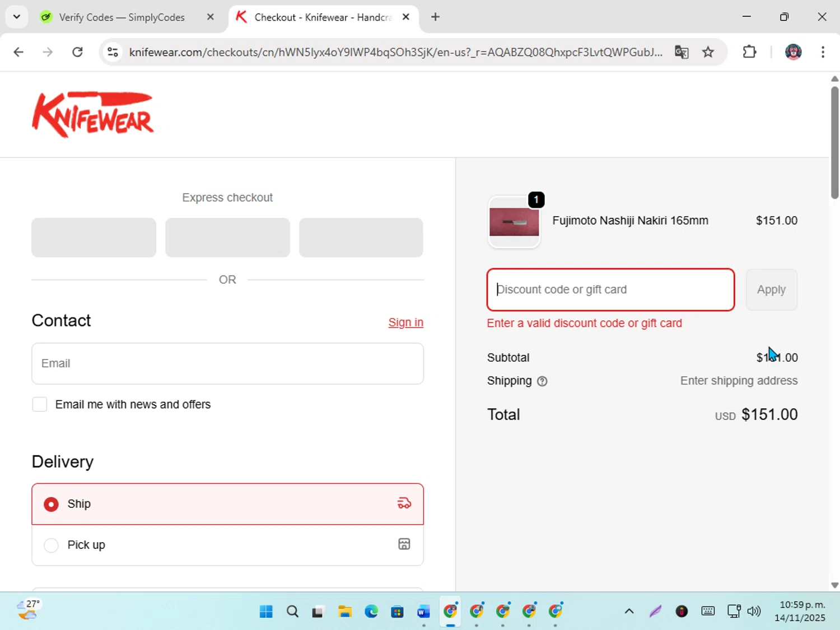
Task: Click the page vertical scrollbar thumb
Action: tap(834, 142)
